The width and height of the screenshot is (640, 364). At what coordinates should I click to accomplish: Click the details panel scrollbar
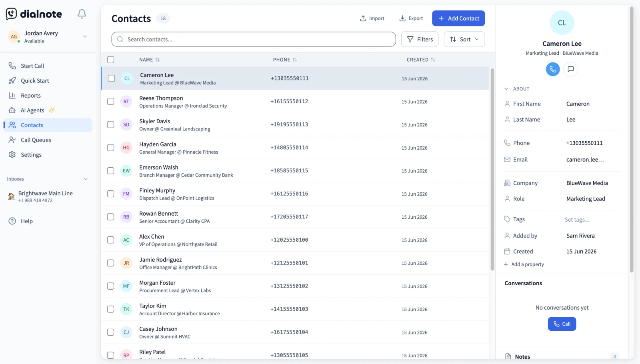point(632,139)
